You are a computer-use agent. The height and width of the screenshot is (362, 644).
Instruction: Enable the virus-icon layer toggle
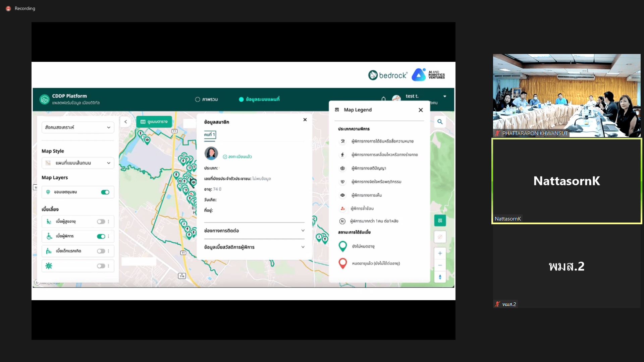coord(101,266)
